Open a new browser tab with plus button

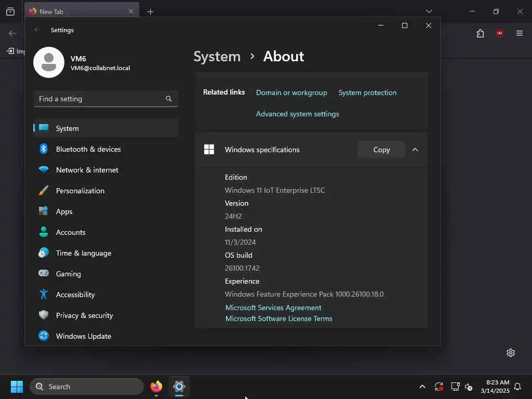(150, 12)
